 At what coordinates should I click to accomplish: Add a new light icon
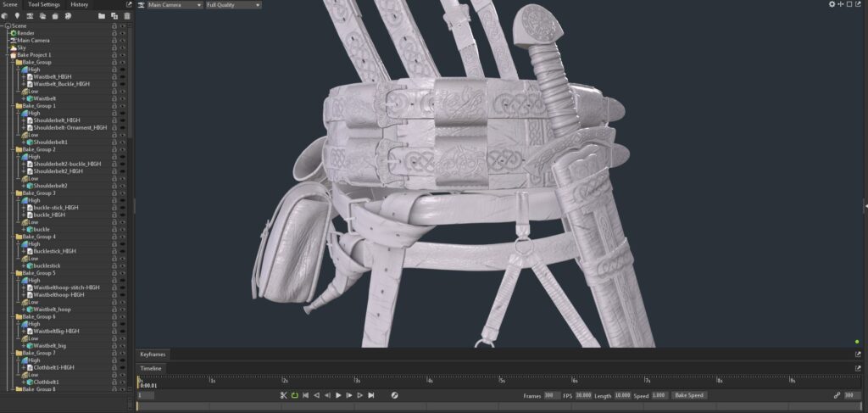17,16
